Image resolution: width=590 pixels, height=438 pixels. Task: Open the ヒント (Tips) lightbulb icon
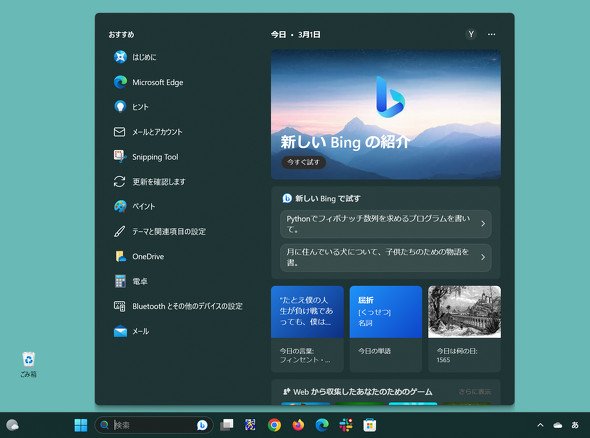tap(120, 107)
